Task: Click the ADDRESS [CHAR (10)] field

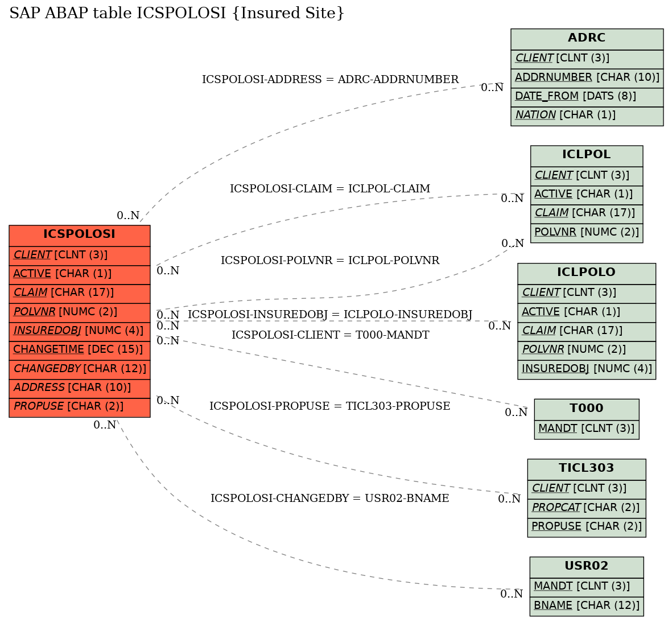Action: [x=80, y=388]
